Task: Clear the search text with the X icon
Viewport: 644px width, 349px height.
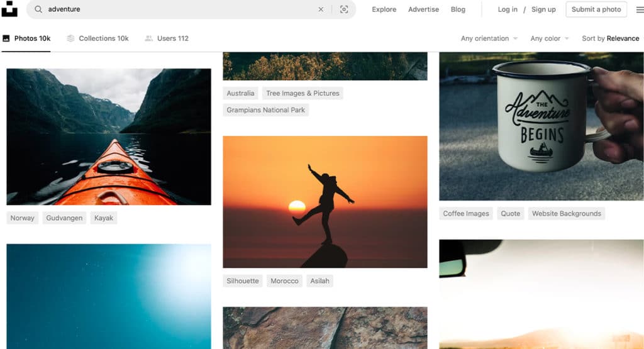Action: [321, 9]
